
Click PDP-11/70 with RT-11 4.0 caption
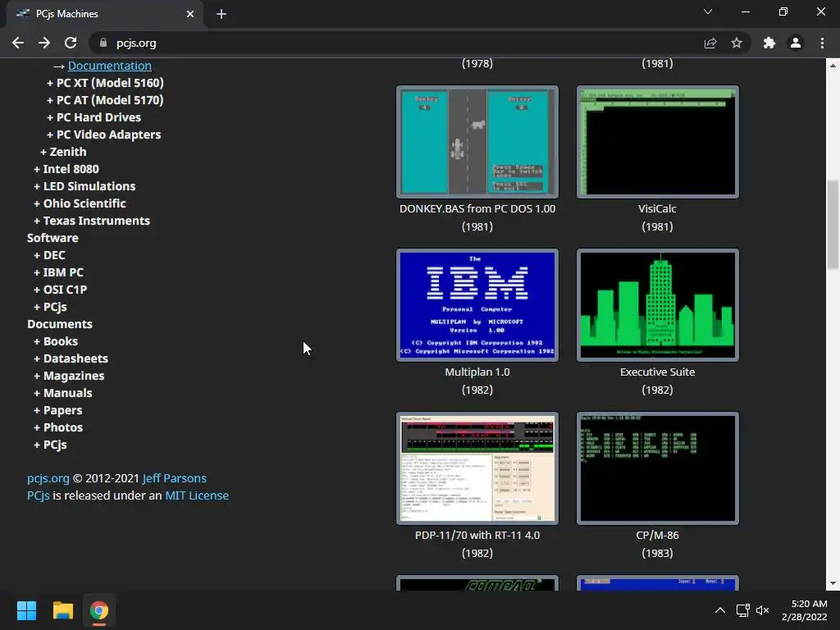coord(477,535)
